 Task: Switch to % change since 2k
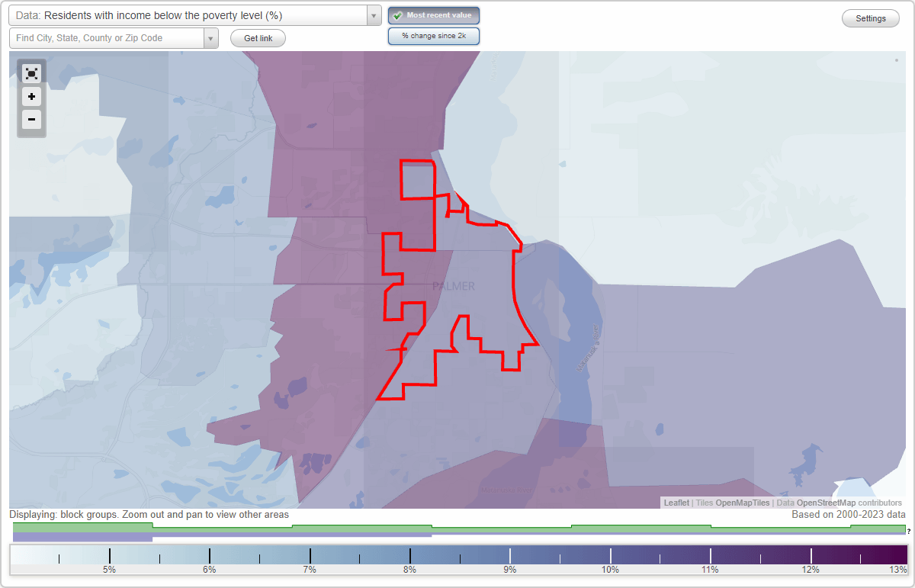pyautogui.click(x=434, y=36)
